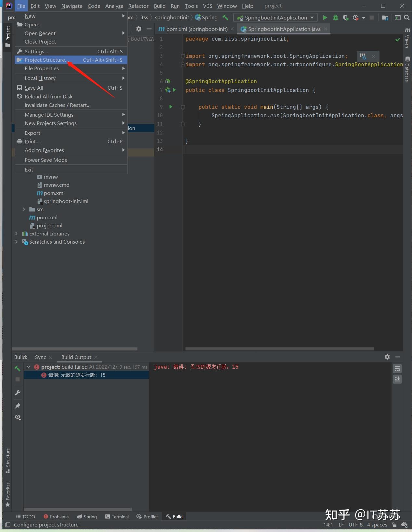The image size is (412, 532).
Task: Choose Power Save Mode in the File menu
Action: (x=71, y=160)
